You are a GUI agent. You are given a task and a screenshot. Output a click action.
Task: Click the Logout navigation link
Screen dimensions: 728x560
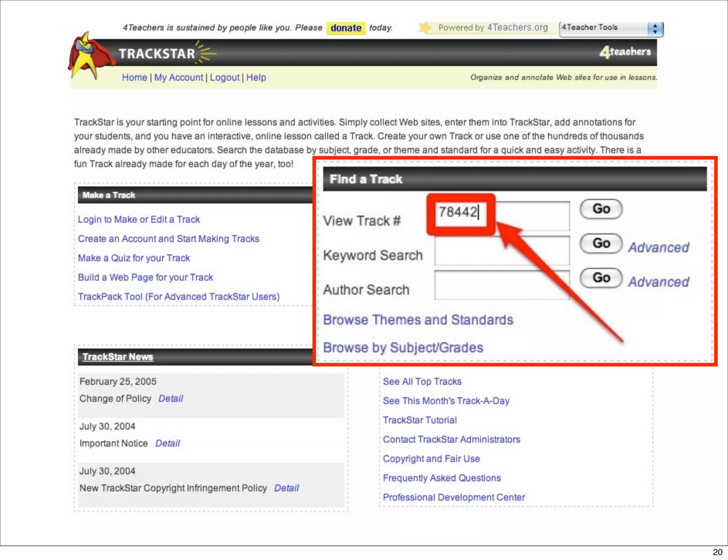coord(224,77)
